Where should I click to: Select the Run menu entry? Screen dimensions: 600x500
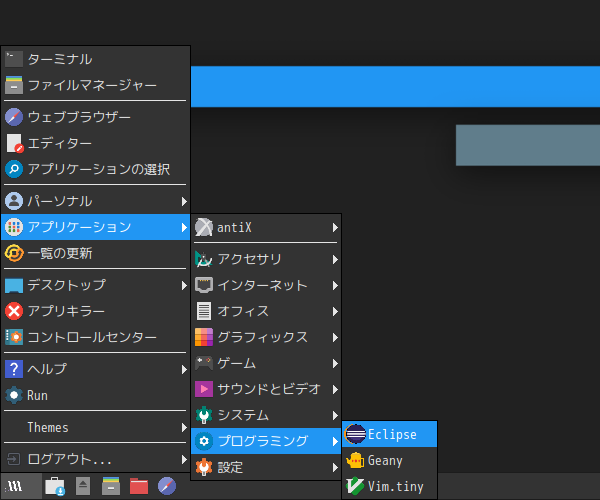pos(96,395)
